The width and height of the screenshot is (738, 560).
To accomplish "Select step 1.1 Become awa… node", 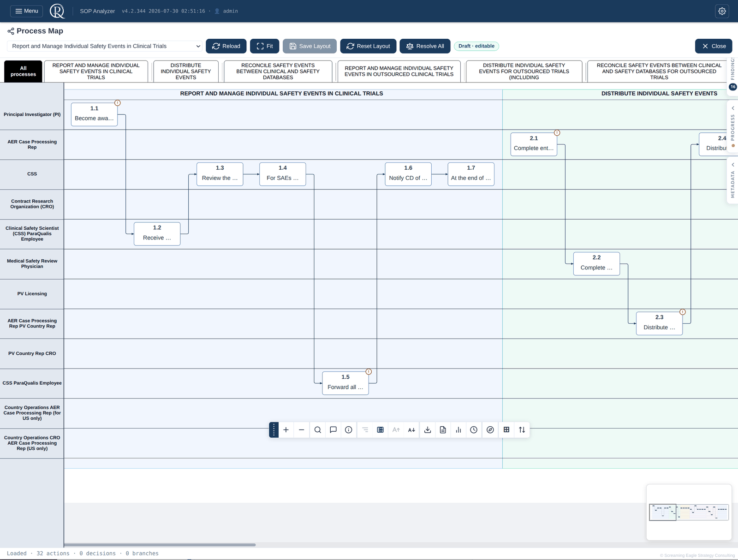I will pos(94,114).
